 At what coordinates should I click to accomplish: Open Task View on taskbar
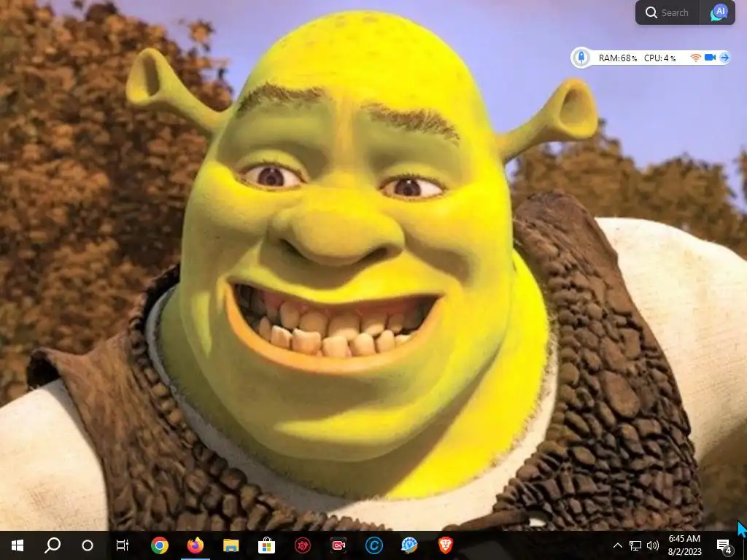[x=123, y=545]
